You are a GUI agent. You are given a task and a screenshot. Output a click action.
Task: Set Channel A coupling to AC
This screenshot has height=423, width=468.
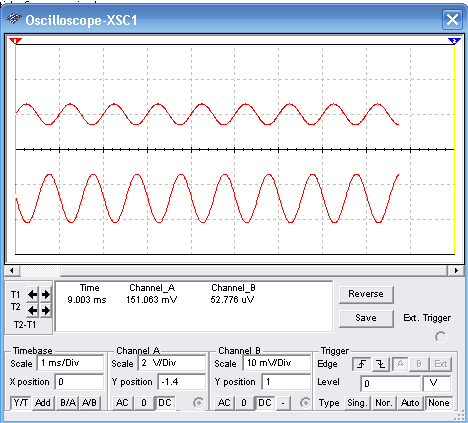(x=122, y=403)
